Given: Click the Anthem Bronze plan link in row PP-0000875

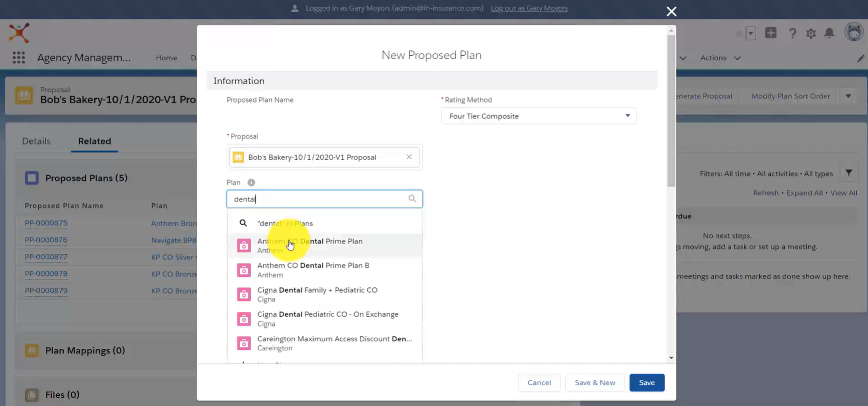Looking at the screenshot, I should tap(174, 223).
